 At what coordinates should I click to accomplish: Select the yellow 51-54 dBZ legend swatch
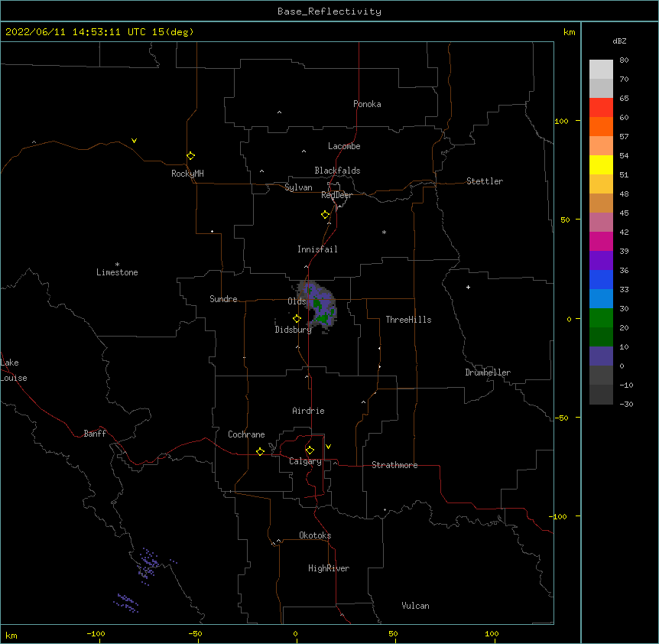tap(601, 164)
